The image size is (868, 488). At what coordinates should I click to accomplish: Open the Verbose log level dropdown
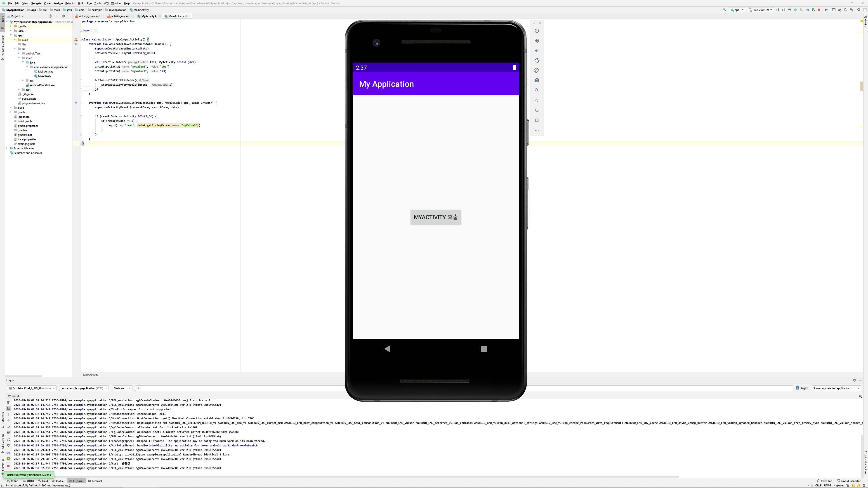point(122,388)
